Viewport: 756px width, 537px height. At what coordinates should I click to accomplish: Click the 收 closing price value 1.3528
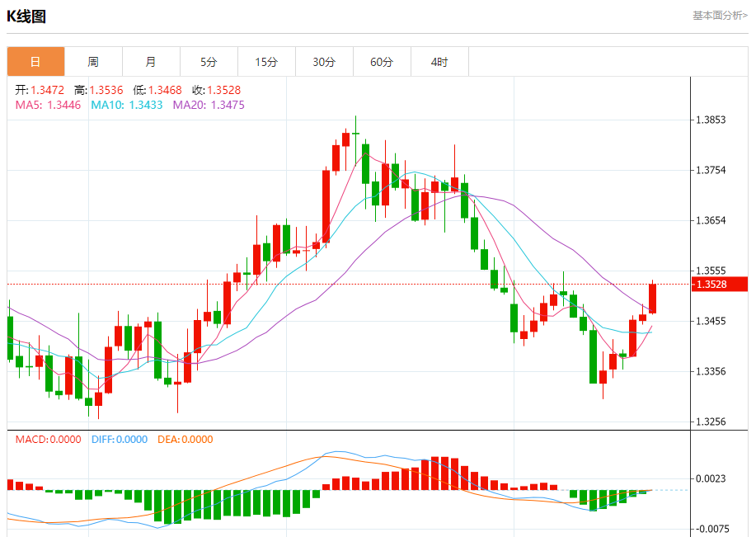click(x=223, y=90)
